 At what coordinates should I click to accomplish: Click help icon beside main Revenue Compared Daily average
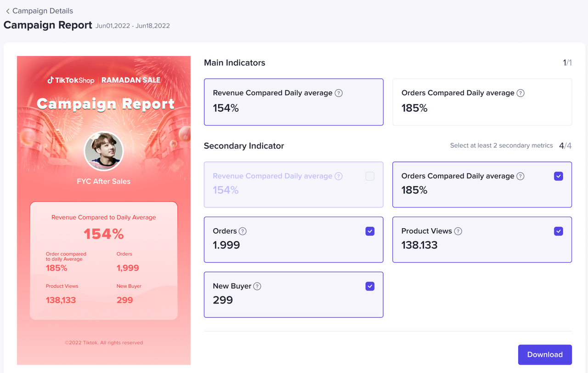pyautogui.click(x=339, y=93)
